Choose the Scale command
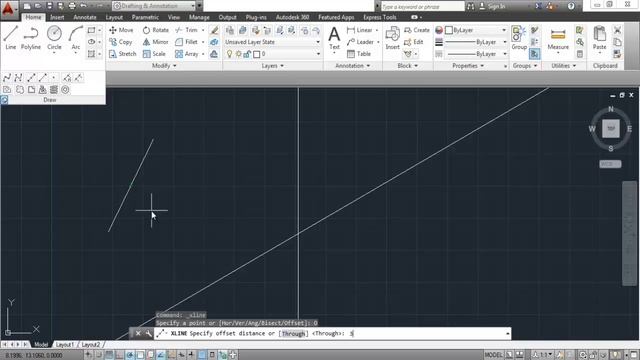The height and width of the screenshot is (360, 640). [x=154, y=53]
